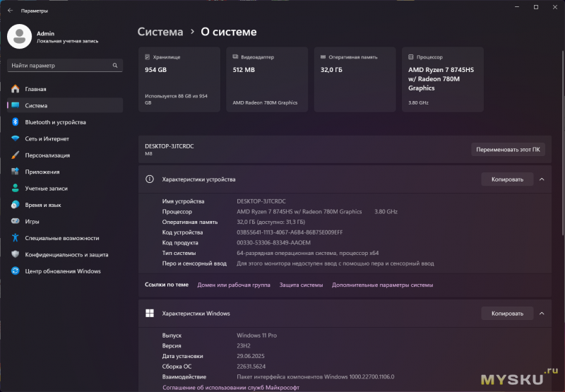Collapse the Характеристики устройства section
The width and height of the screenshot is (565, 392).
tap(542, 179)
